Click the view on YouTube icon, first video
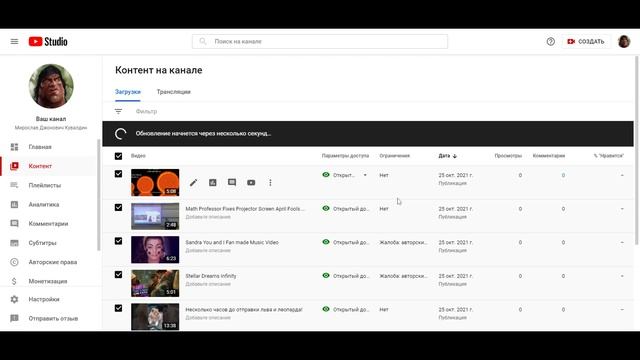Viewport: 640px width, 360px height. pyautogui.click(x=251, y=182)
